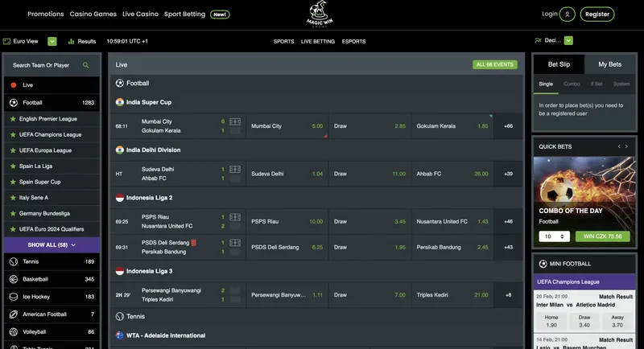Click the American Football sidebar icon
The width and height of the screenshot is (644, 349).
[x=13, y=314]
